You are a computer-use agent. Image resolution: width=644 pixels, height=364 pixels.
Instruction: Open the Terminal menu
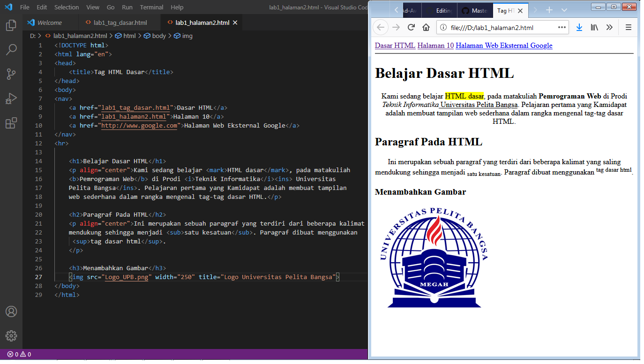151,7
